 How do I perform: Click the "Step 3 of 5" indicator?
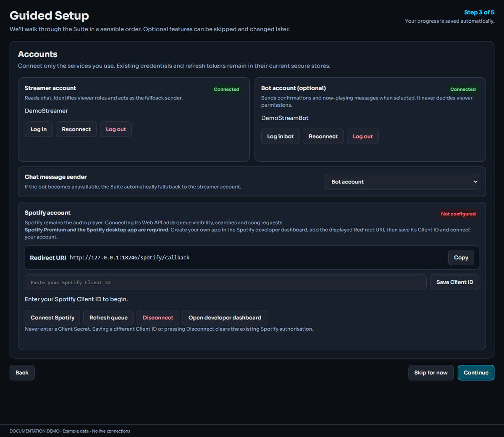click(x=479, y=13)
